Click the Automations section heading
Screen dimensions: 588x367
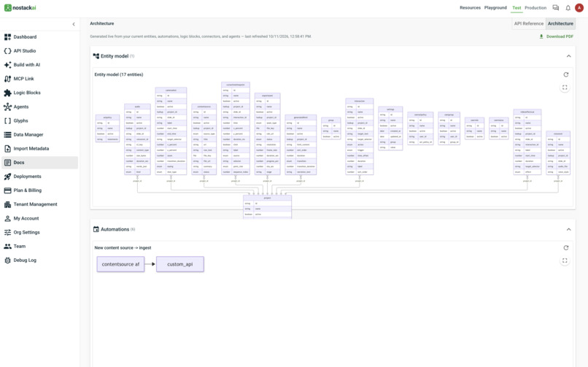(115, 229)
